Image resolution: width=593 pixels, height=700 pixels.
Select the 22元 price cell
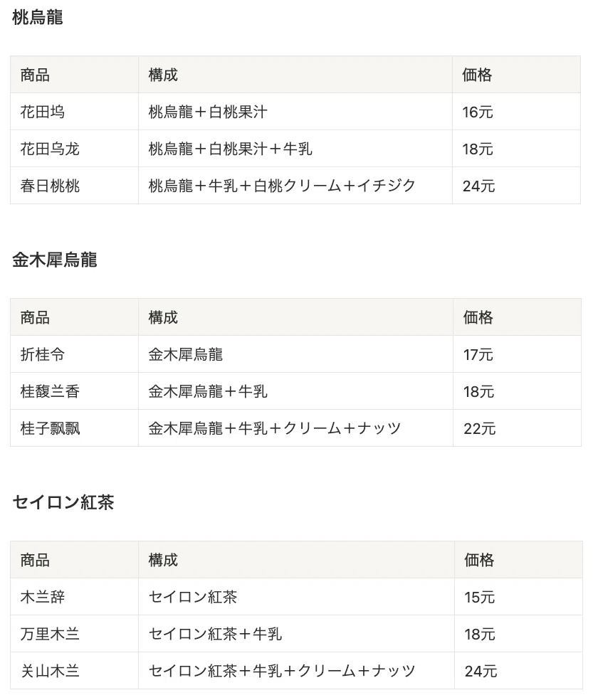[x=518, y=428]
